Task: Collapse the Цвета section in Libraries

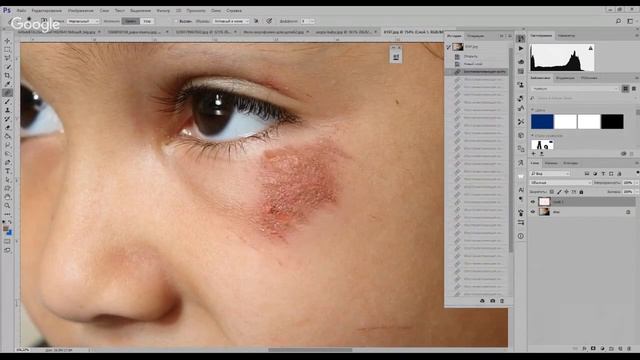Action: [x=532, y=110]
